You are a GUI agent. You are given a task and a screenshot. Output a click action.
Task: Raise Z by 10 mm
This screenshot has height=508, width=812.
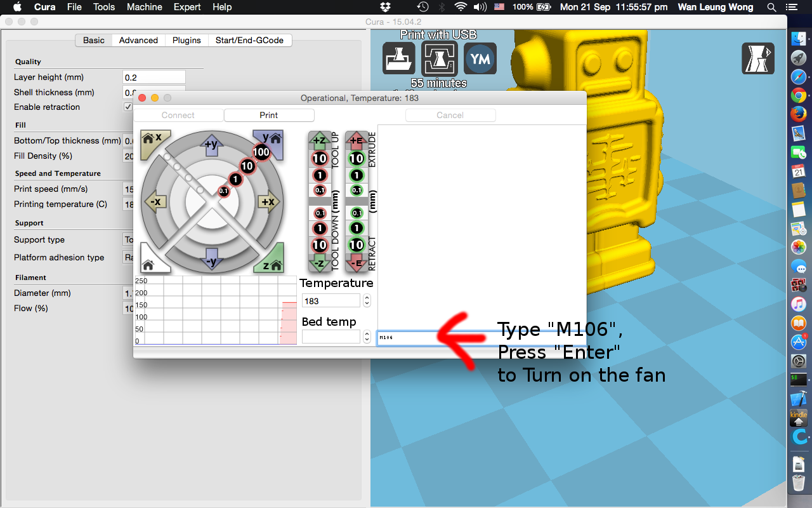[x=319, y=159]
